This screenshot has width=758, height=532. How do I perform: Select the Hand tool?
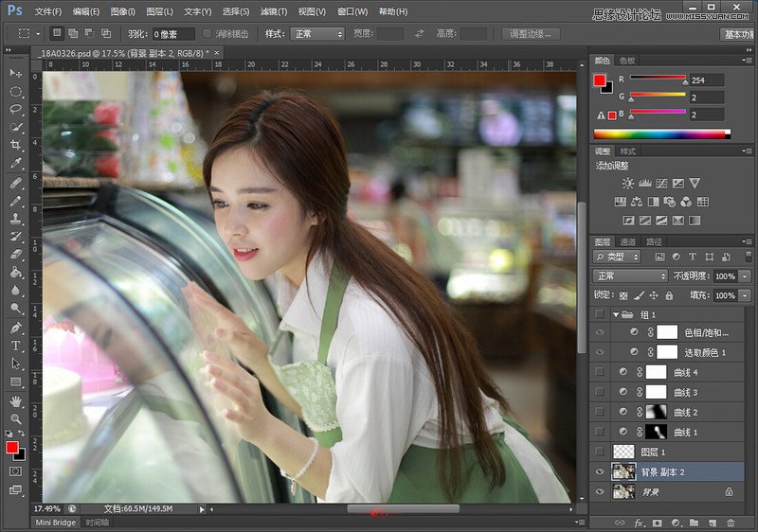tap(16, 400)
